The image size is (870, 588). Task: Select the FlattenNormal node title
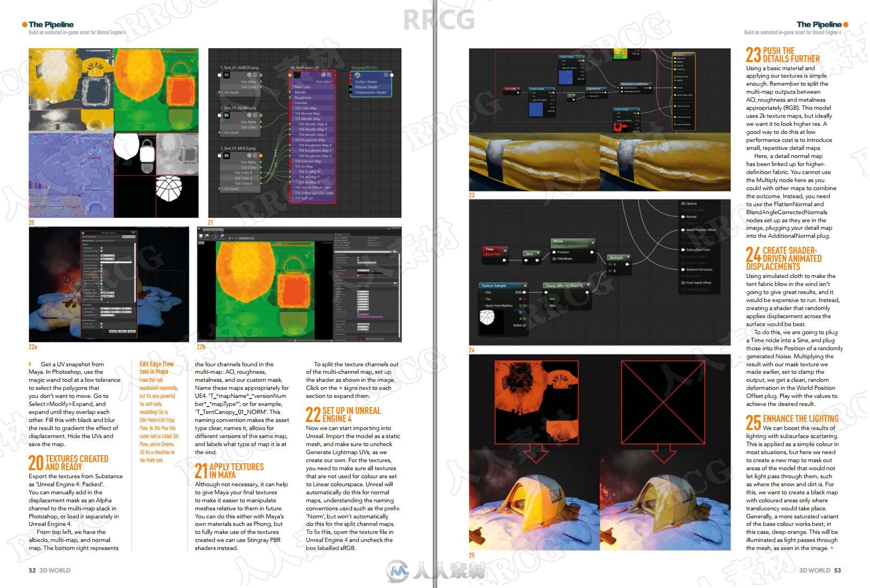(594, 89)
